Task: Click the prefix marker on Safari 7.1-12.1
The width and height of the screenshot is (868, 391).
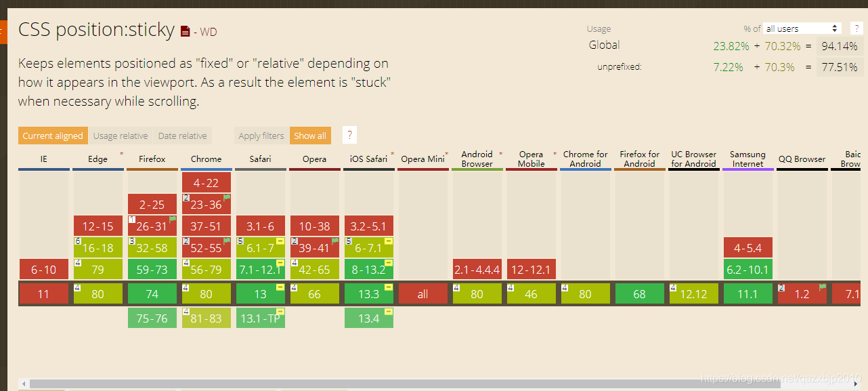Action: pos(280,263)
